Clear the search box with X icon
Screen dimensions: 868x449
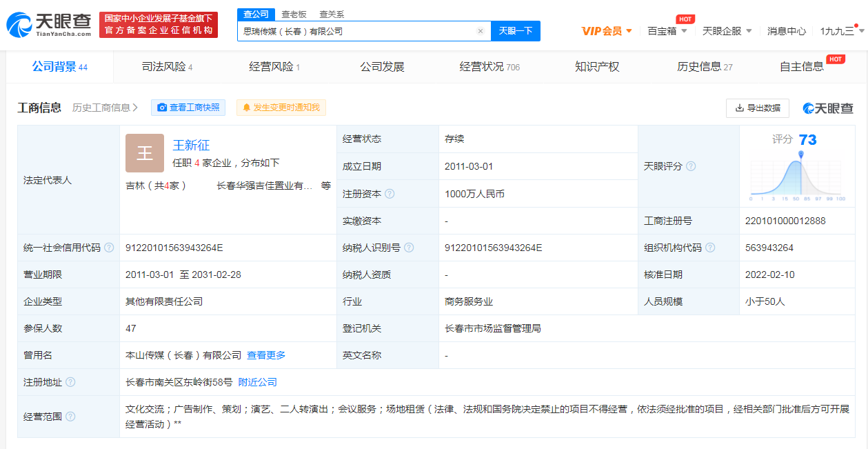coord(481,31)
